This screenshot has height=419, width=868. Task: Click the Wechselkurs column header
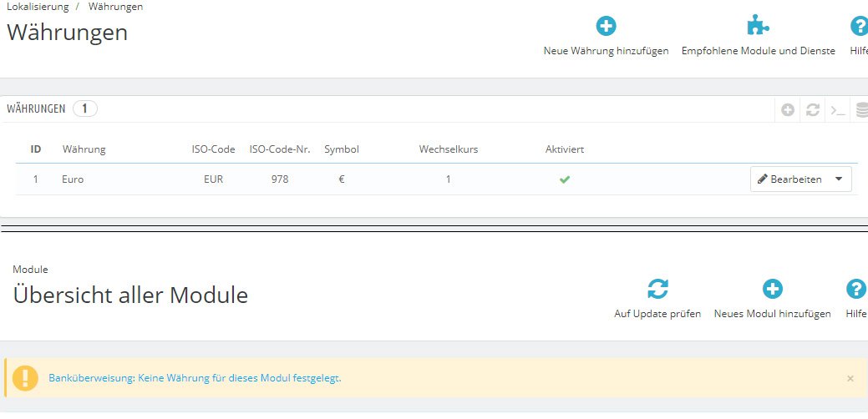449,149
